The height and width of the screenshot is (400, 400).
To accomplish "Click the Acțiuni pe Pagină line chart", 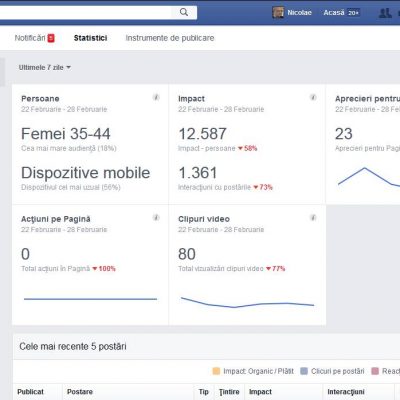I will coord(90,299).
